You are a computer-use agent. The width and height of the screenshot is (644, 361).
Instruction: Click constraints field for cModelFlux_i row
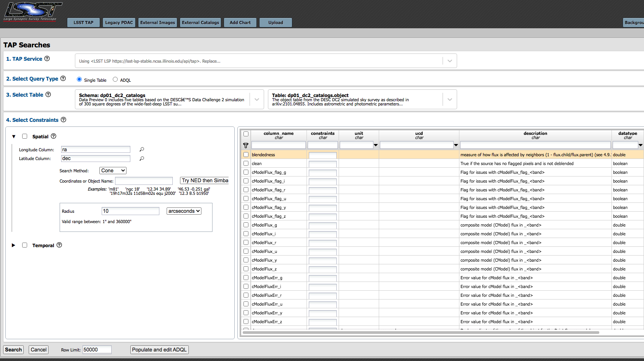coord(323,234)
